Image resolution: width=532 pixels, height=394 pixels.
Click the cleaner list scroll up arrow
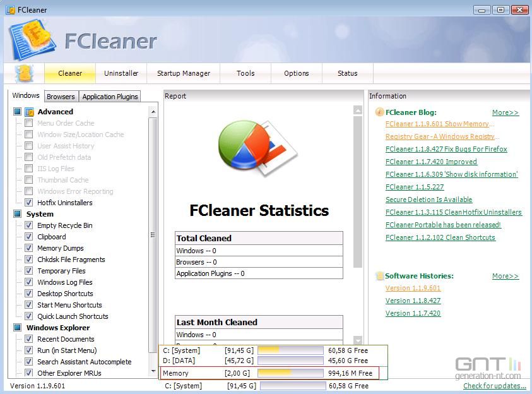(153, 111)
